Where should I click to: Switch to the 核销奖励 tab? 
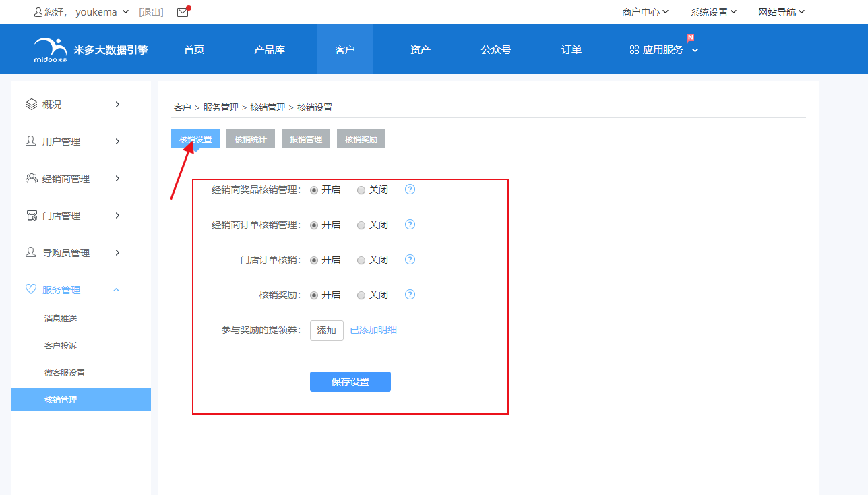click(361, 140)
